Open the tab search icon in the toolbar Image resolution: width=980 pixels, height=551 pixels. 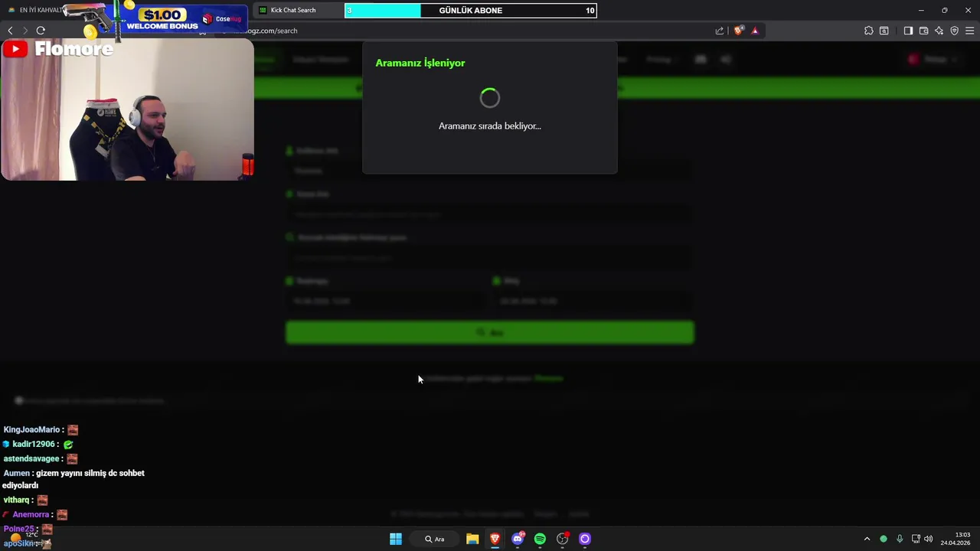[x=884, y=31]
